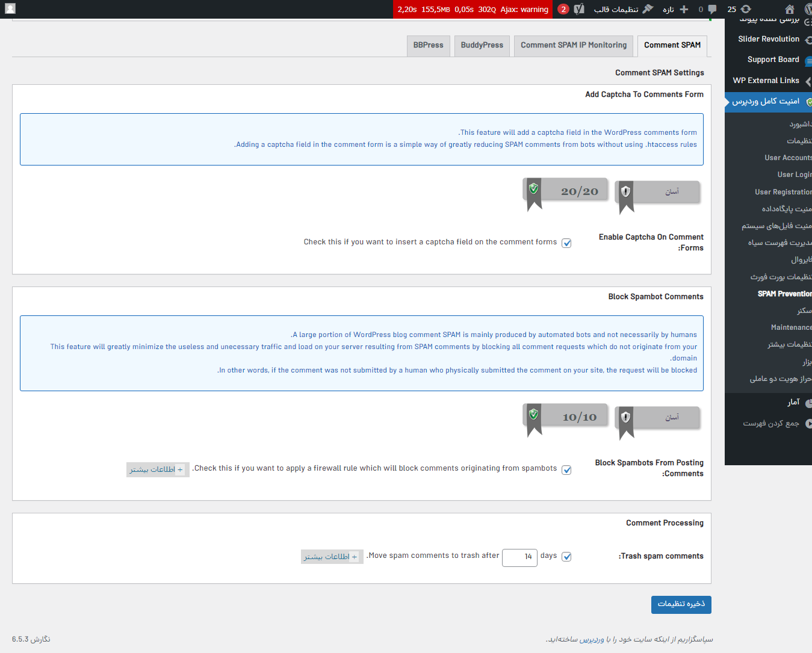Click the theme settings admin bar link
812x653 pixels.
point(623,9)
